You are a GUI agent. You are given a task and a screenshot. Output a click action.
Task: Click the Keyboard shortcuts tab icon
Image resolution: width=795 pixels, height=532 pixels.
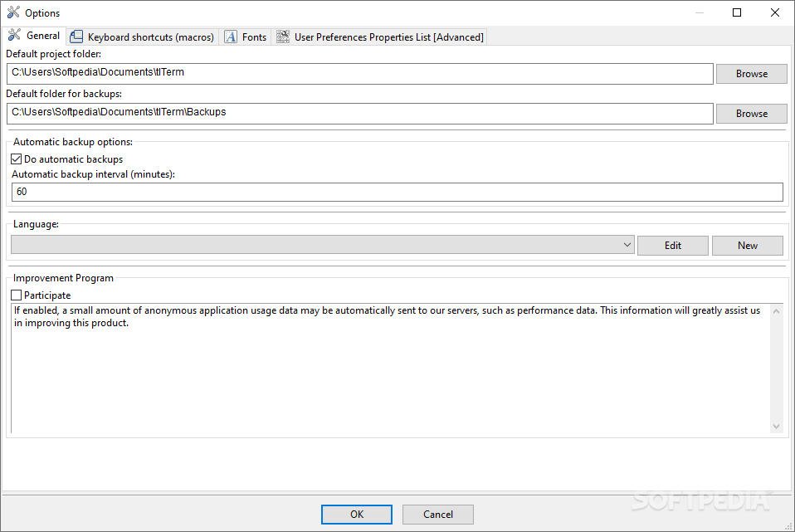76,37
